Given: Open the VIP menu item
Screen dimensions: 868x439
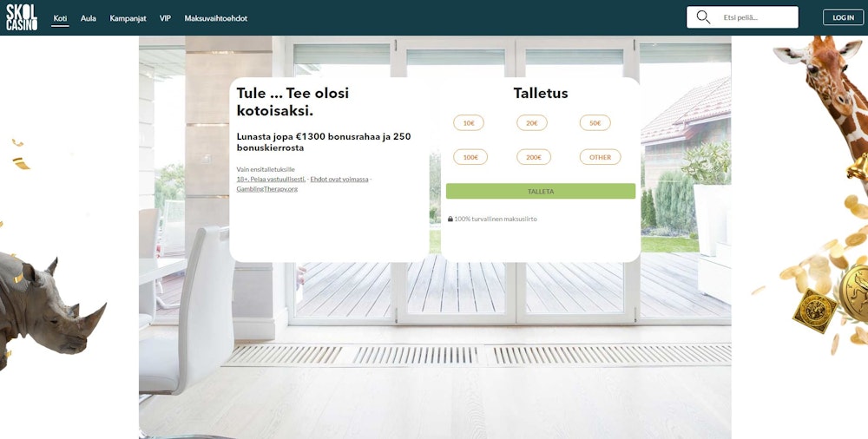Looking at the screenshot, I should point(165,18).
